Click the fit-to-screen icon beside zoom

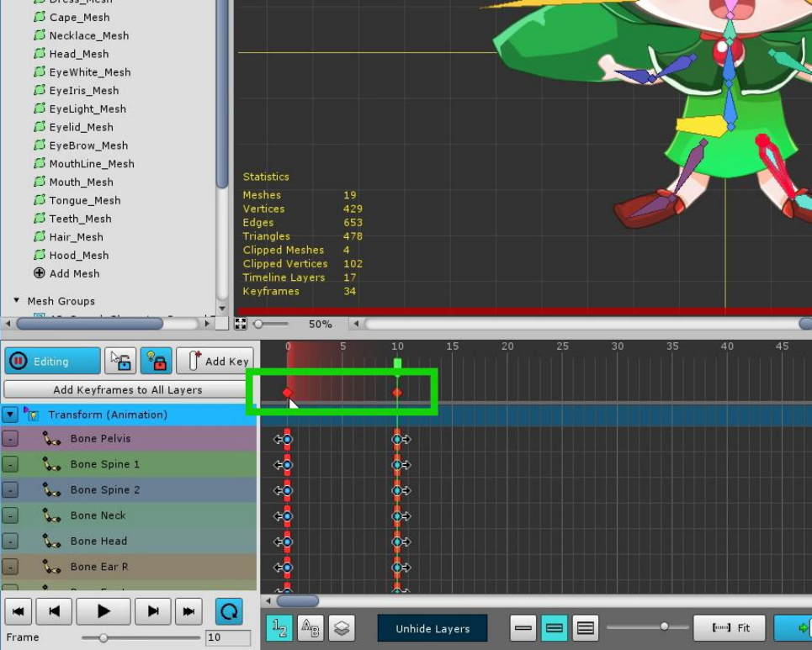coord(241,324)
